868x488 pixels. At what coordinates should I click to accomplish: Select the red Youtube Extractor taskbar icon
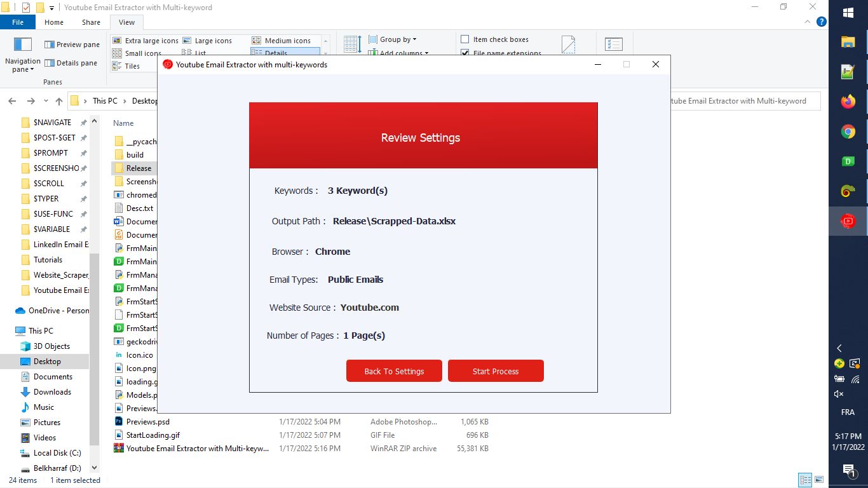point(848,221)
